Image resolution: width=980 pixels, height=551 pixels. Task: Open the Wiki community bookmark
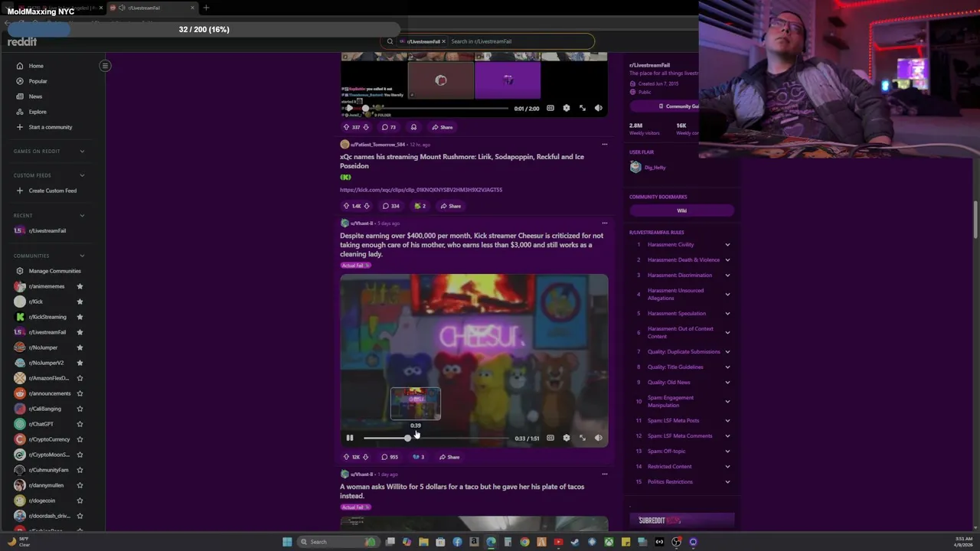[681, 210]
